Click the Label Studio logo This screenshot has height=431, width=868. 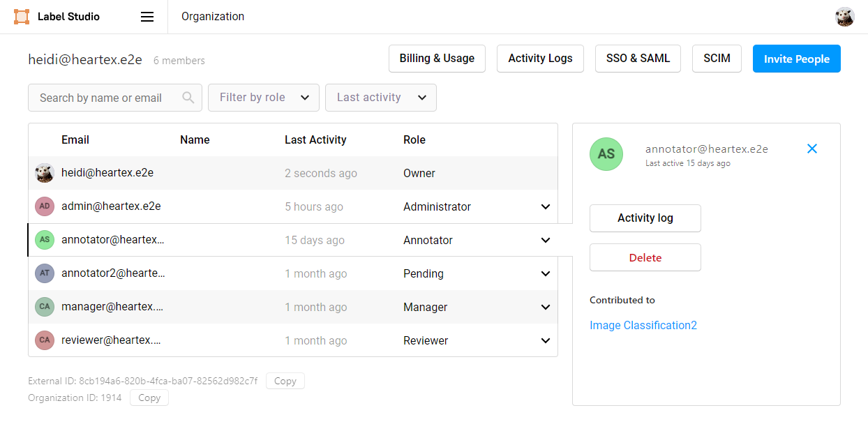[21, 16]
